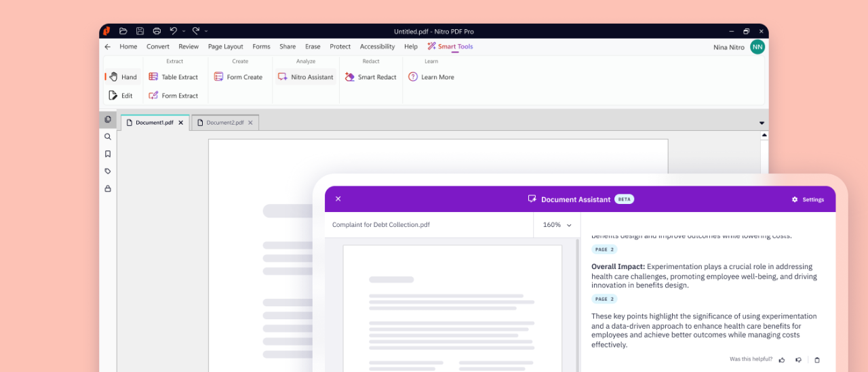Switch to Document1.pdf tab
Image resolution: width=868 pixels, height=372 pixels.
pyautogui.click(x=155, y=123)
